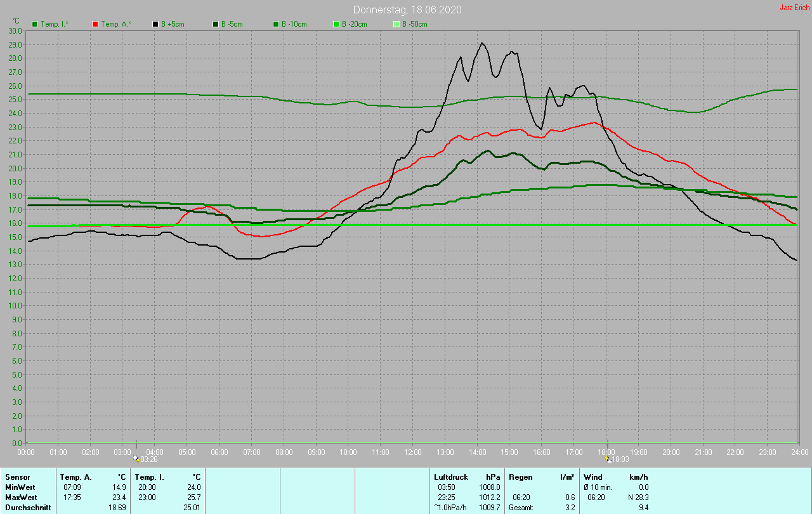Click the green Temp. I.* legend swatch
The image size is (812, 514).
pos(35,24)
